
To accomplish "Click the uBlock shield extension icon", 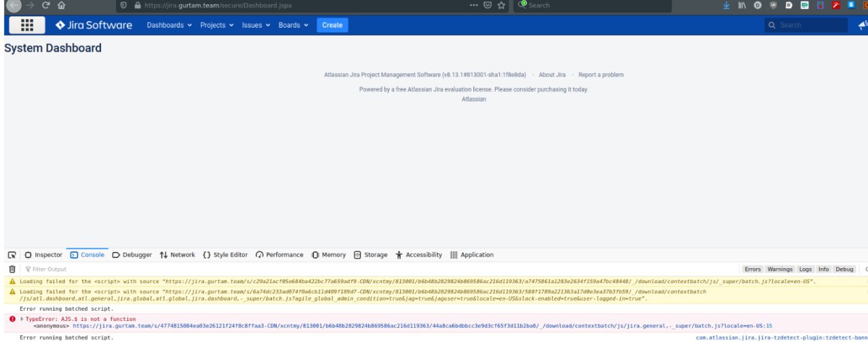I will click(x=773, y=5).
